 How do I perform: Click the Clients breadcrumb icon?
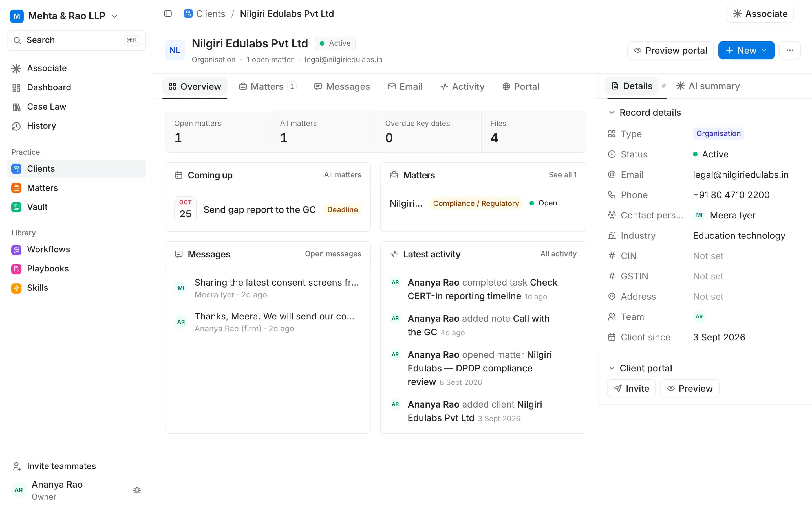188,14
